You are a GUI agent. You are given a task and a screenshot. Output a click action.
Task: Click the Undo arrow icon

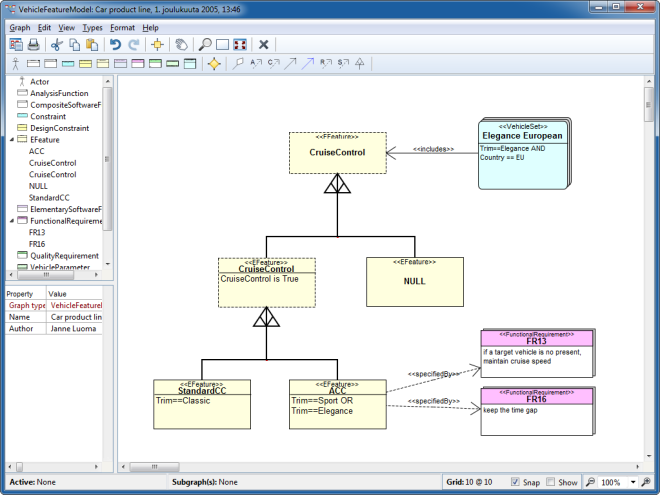pyautogui.click(x=116, y=45)
